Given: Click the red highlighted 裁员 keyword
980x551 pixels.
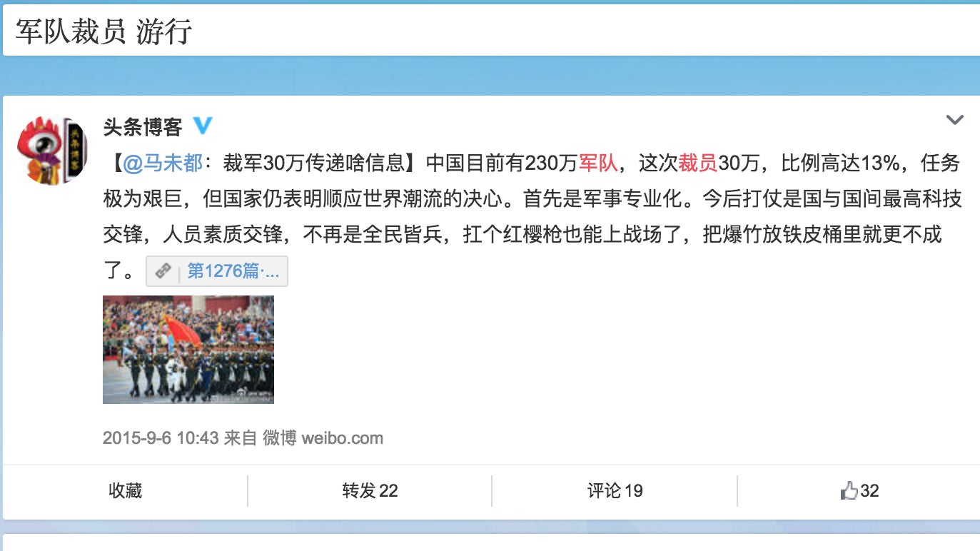Looking at the screenshot, I should [x=697, y=163].
